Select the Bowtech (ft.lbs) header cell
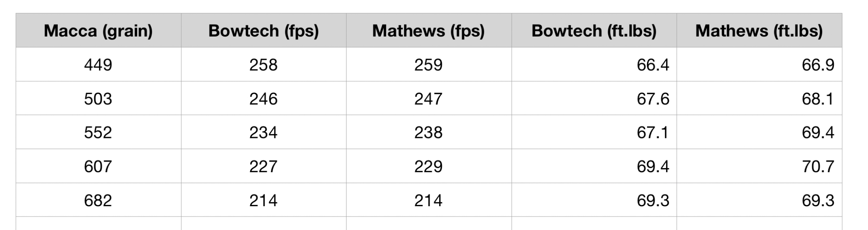 pyautogui.click(x=594, y=31)
